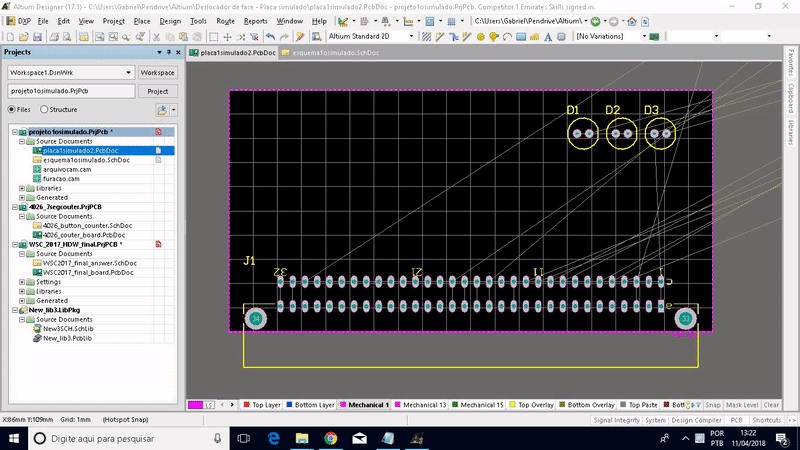Select the Interactive differential pair routing icon

(466, 37)
